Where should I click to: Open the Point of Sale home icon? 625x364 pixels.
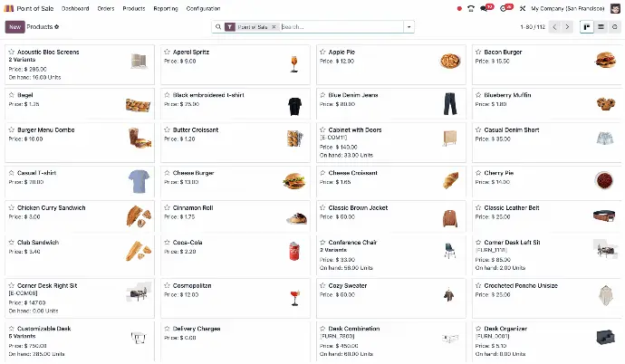point(9,8)
